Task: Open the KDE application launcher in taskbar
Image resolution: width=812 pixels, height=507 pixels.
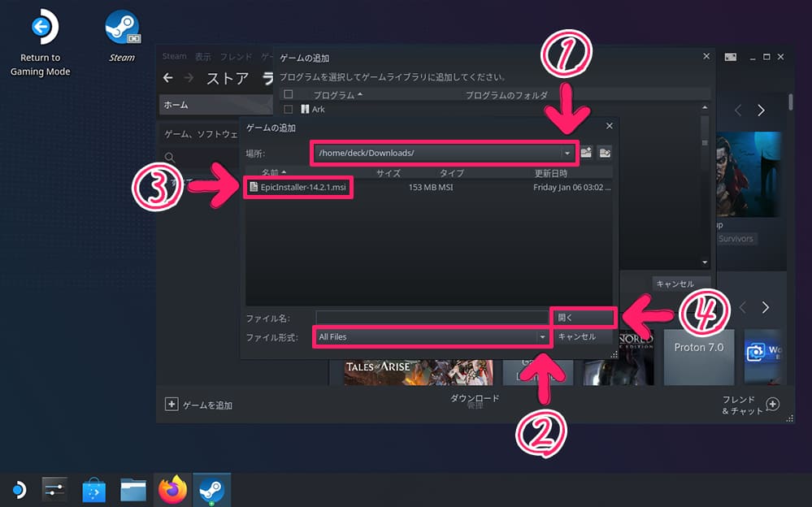Action: 19,489
